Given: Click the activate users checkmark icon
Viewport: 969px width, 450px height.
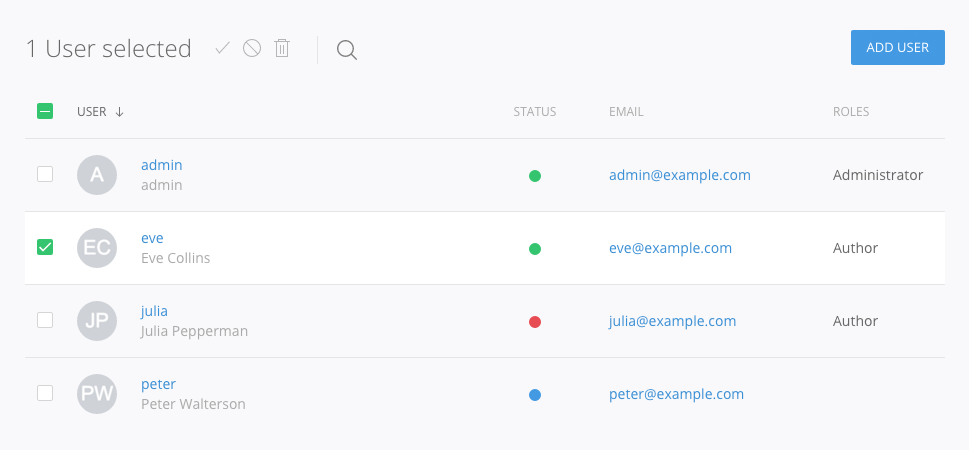Looking at the screenshot, I should click(x=223, y=48).
